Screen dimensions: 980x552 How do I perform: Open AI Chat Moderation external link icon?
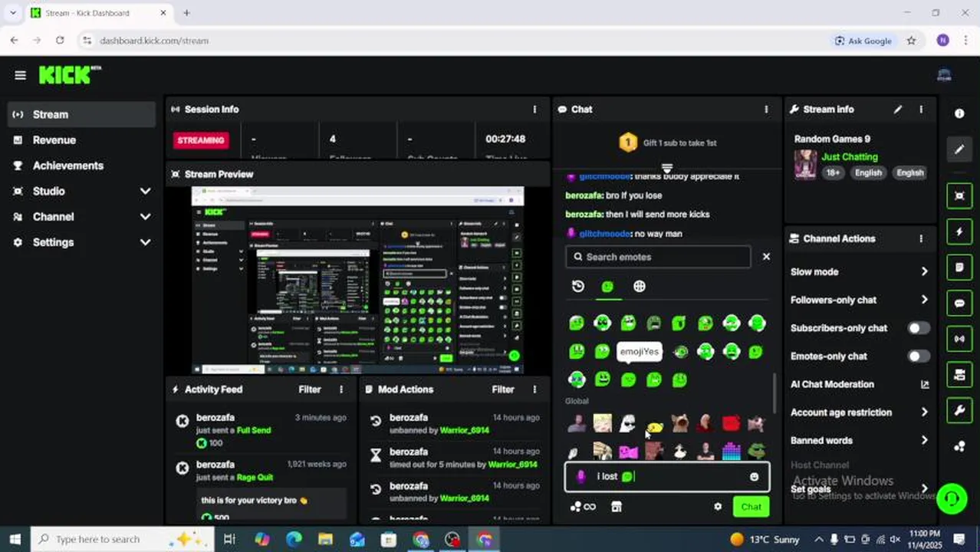coord(924,385)
